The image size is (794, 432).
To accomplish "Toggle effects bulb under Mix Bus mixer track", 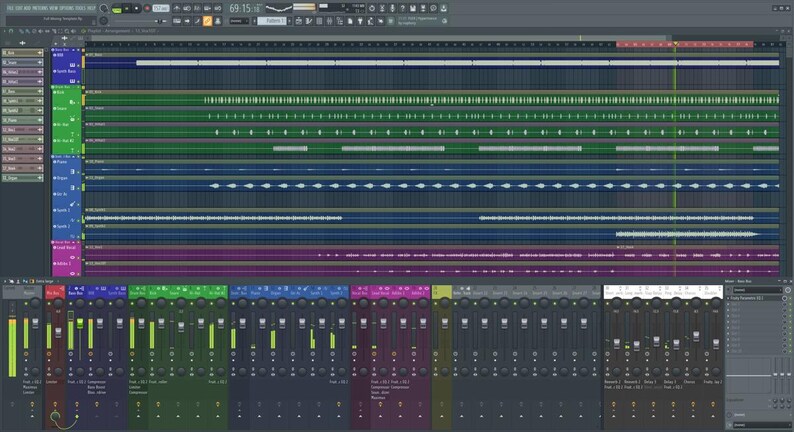I will (55, 405).
